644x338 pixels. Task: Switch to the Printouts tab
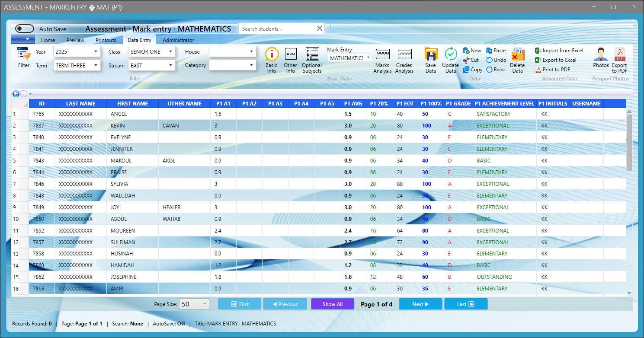(106, 40)
